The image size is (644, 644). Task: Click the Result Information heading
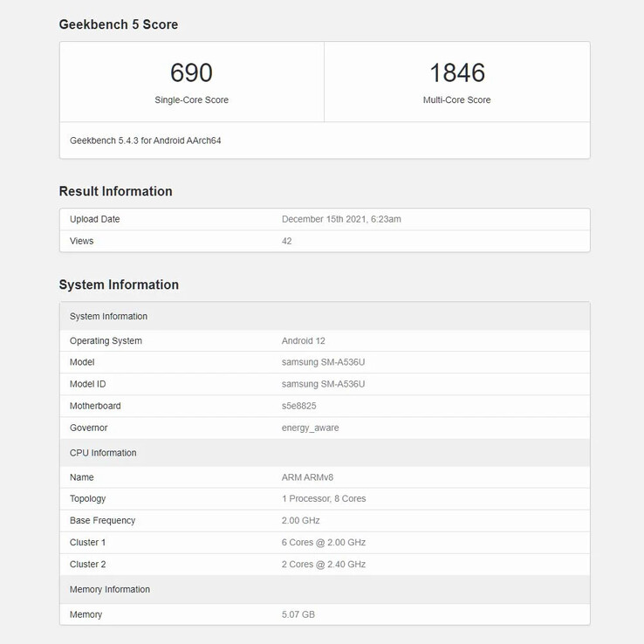coord(115,191)
